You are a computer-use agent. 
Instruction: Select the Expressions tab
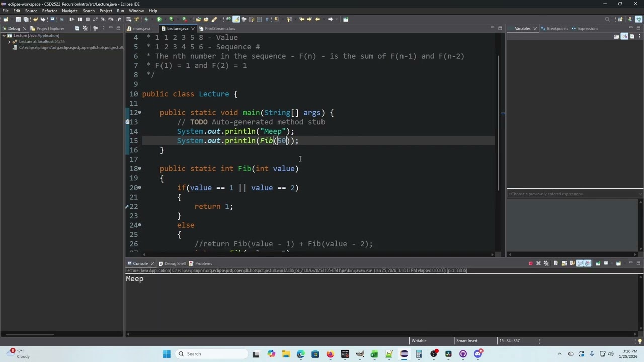pos(585,29)
